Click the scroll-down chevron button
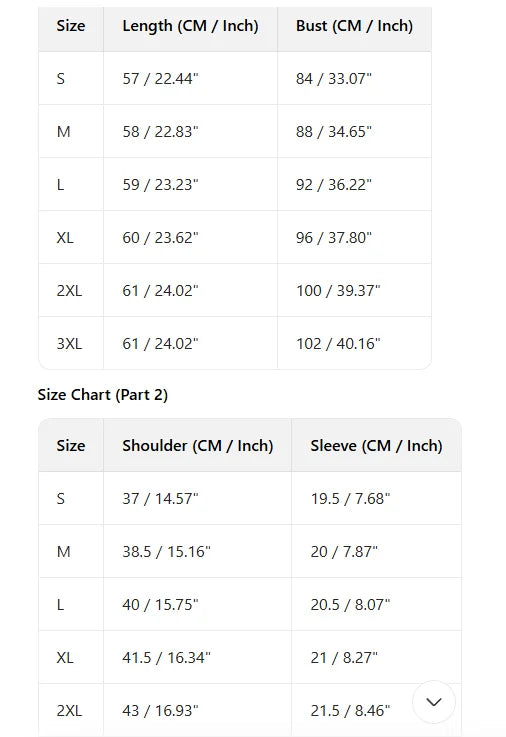Screen dimensions: 506x737 [x=434, y=702]
